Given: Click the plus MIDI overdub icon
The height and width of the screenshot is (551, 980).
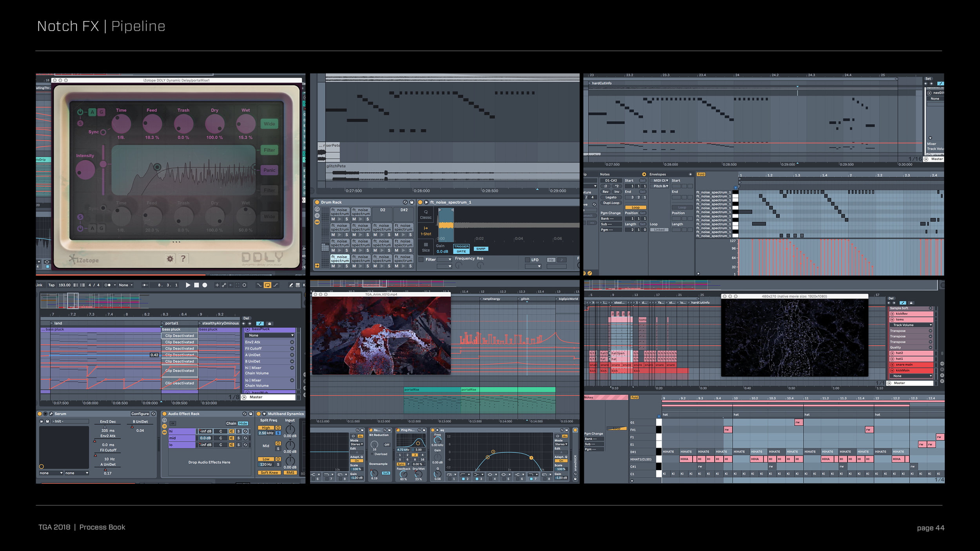Looking at the screenshot, I should [217, 285].
